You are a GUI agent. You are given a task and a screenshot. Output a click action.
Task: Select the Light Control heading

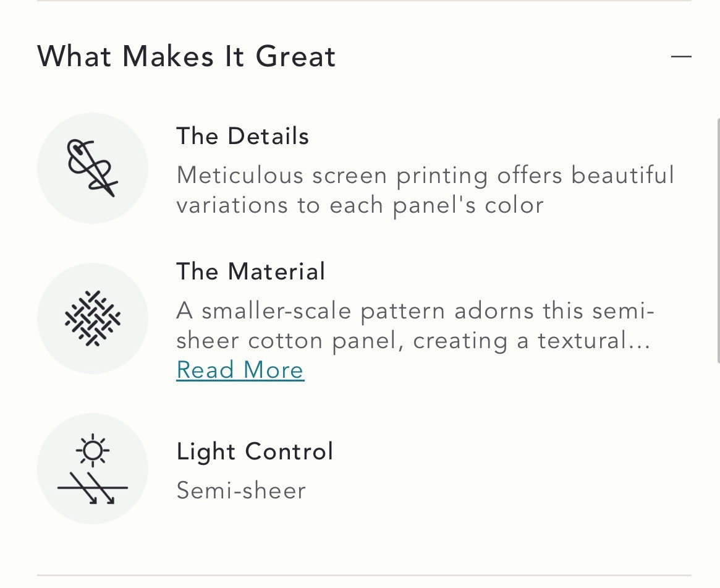coord(255,451)
